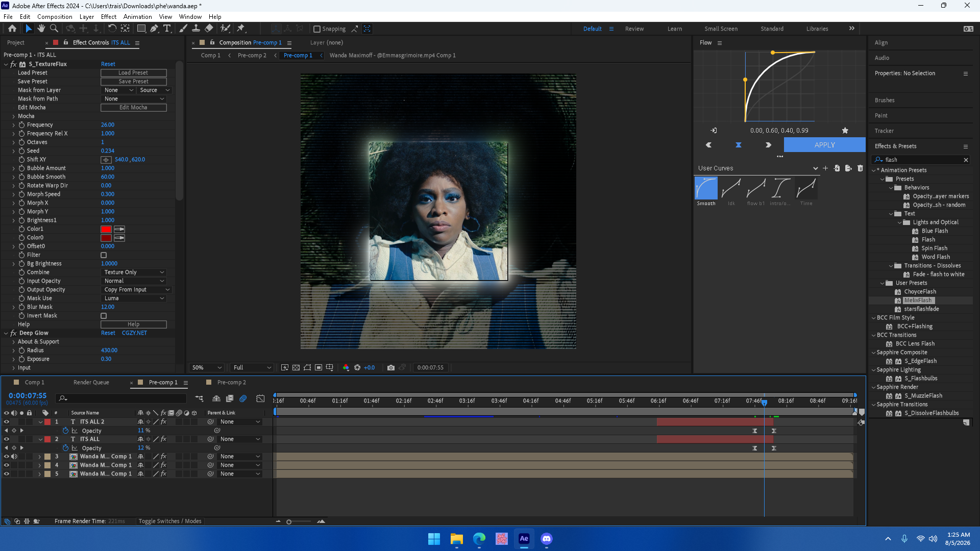This screenshot has width=980, height=551.
Task: Open the Combine Texture Only dropdown
Action: pos(134,272)
